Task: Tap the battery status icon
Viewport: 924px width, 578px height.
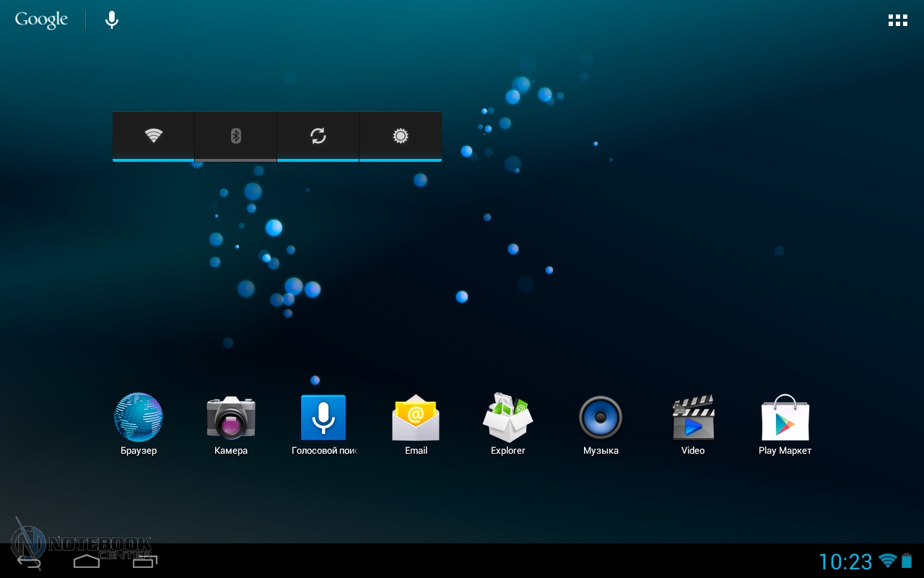Action: click(907, 561)
